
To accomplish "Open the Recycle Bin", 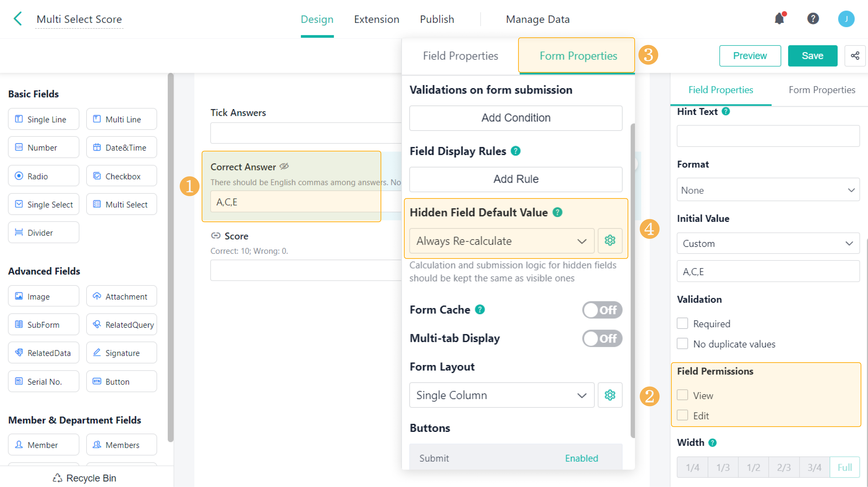I will tap(85, 478).
